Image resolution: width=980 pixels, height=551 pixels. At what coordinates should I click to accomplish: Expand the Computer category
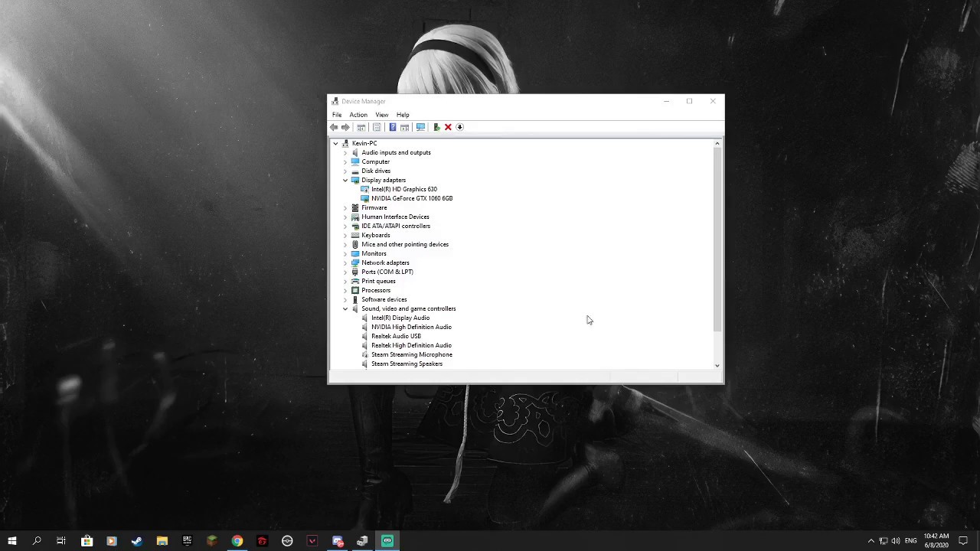click(x=345, y=161)
